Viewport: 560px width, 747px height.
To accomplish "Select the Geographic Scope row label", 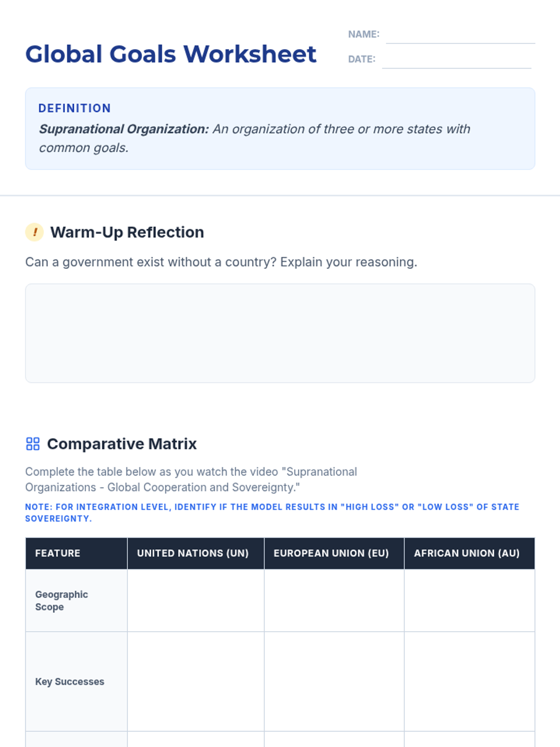I will (x=62, y=601).
